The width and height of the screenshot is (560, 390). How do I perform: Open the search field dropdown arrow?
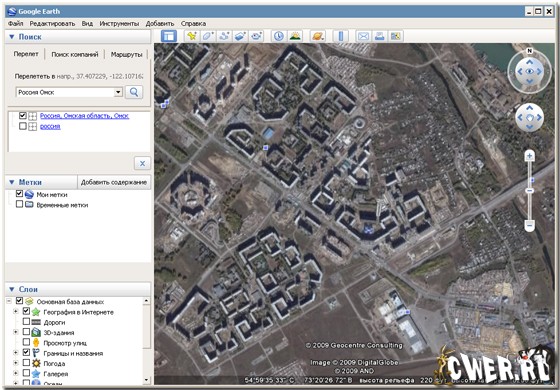[x=118, y=92]
